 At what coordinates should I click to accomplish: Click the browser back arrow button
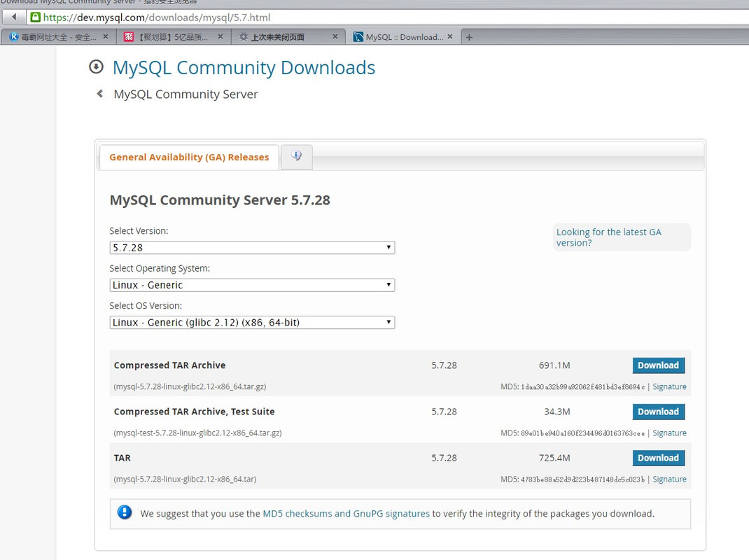14,17
